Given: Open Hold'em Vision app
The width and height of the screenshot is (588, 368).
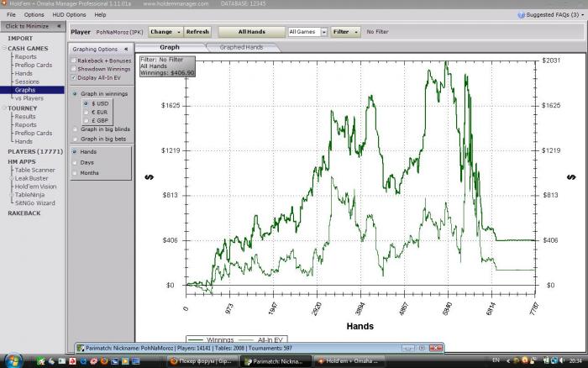Looking at the screenshot, I should (x=35, y=187).
